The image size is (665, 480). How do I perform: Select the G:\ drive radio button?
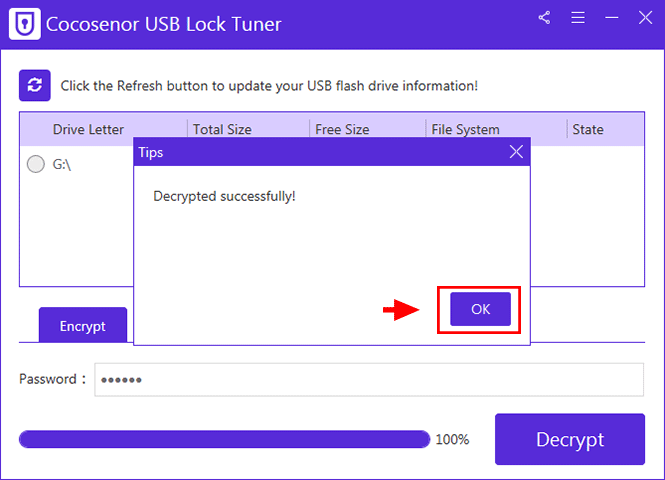pos(36,164)
